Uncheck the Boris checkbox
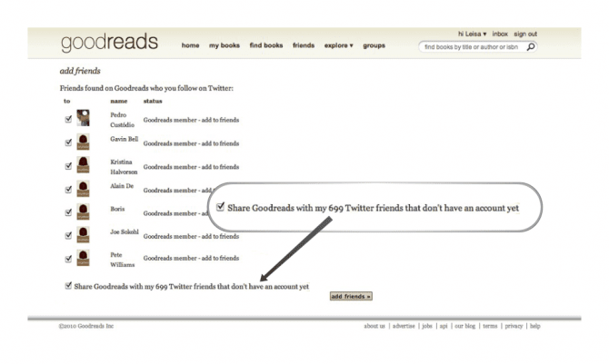Screen dimensions: 609x364 (x=68, y=212)
